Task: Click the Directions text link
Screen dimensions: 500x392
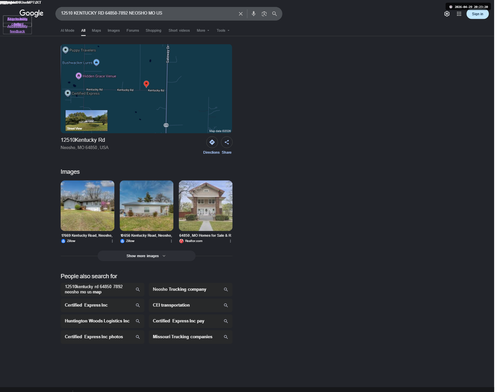Action: tap(211, 152)
